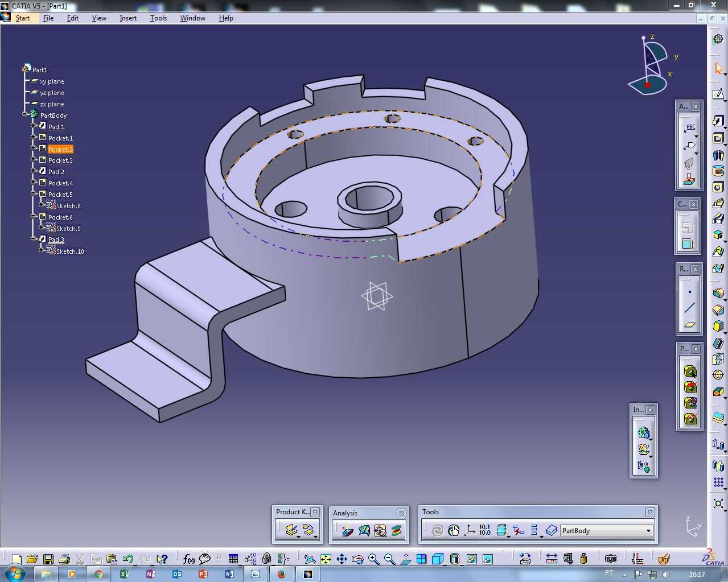Select the Shaft tool

pos(718,155)
